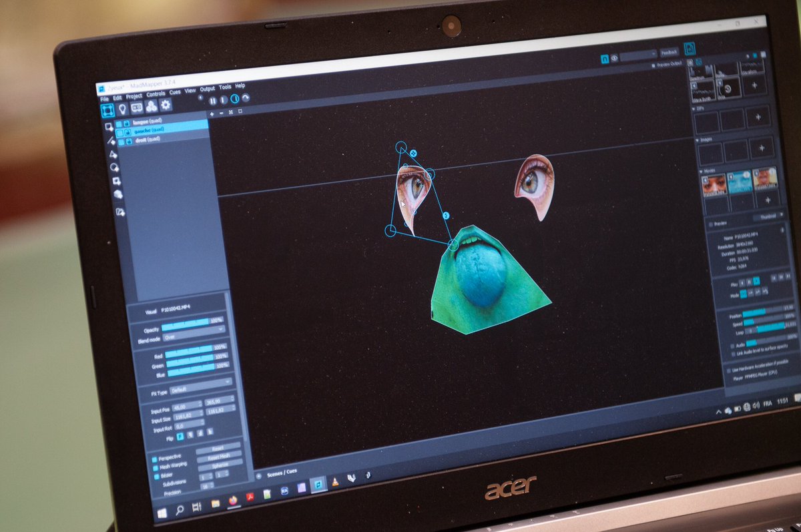The height and width of the screenshot is (532, 801).
Task: Toggle the Preview Output checkbox
Action: (x=653, y=65)
